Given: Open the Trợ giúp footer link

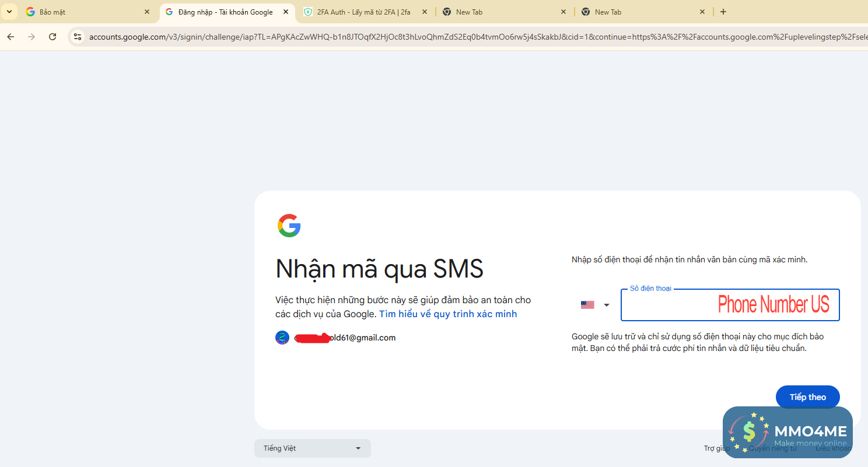Looking at the screenshot, I should tap(717, 448).
